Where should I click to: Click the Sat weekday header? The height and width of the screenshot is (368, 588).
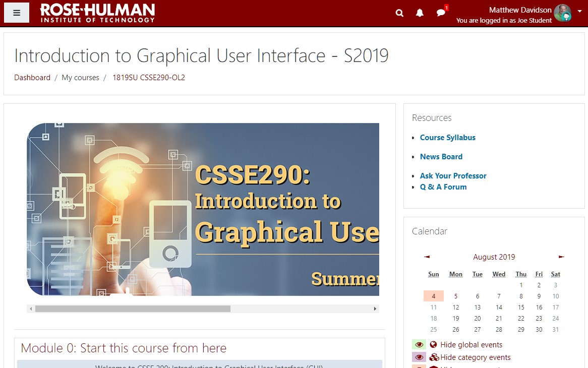point(555,274)
